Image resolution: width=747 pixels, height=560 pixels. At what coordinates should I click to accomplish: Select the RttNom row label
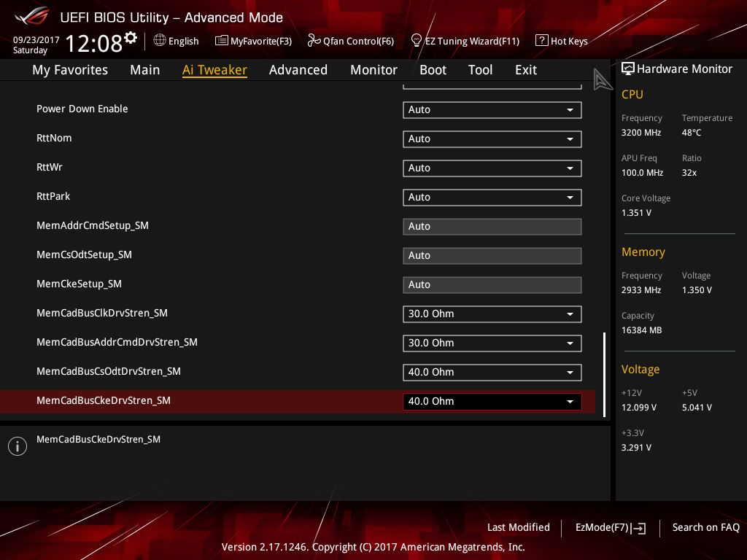point(54,138)
